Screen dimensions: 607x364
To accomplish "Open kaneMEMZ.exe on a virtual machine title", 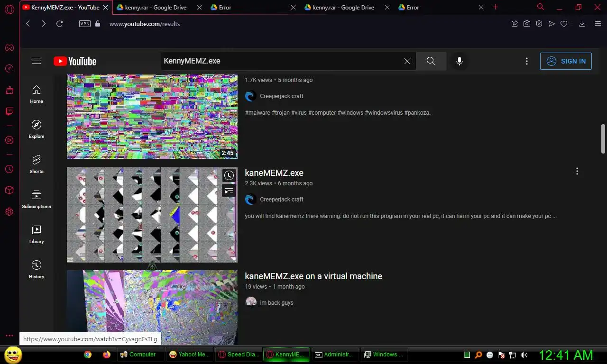I will pyautogui.click(x=313, y=276).
